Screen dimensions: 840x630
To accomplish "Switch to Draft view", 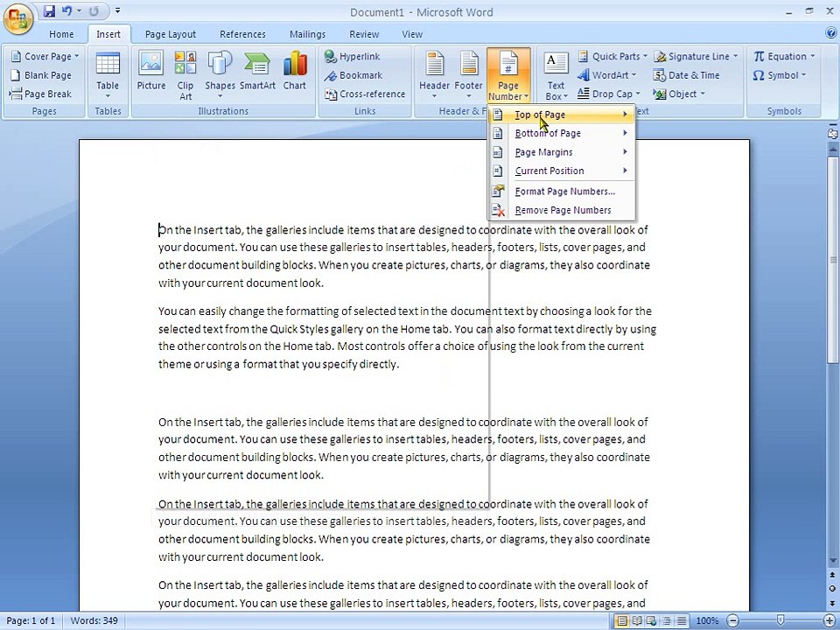I will [682, 621].
